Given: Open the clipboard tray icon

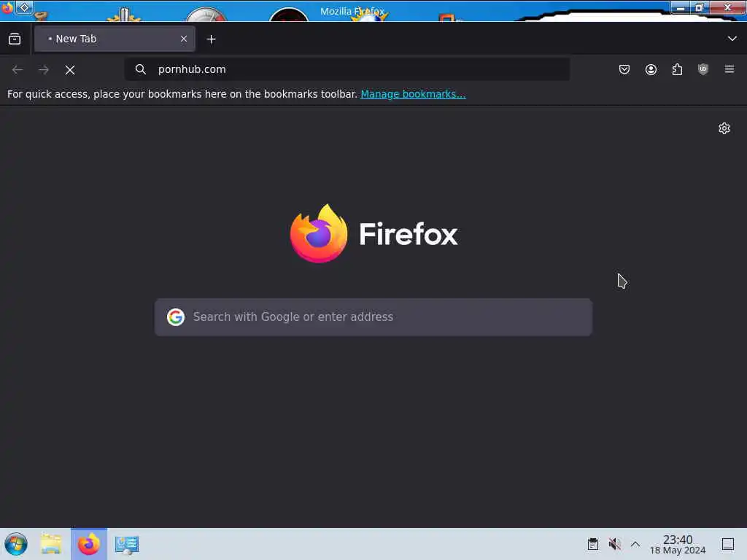Looking at the screenshot, I should click(592, 544).
